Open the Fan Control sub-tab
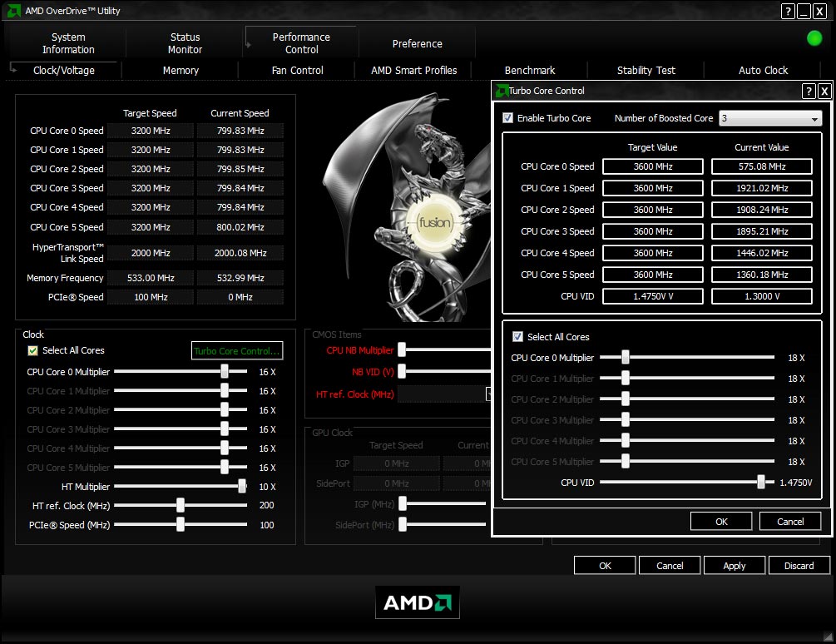 (297, 71)
